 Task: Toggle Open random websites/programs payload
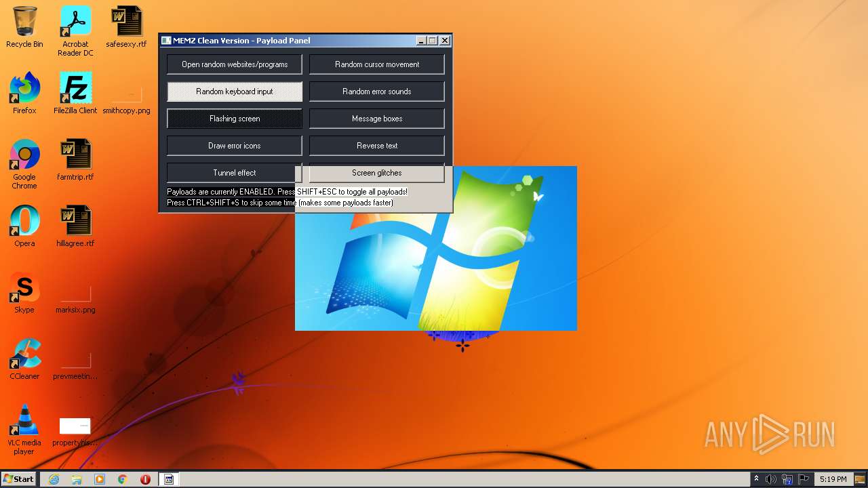235,64
